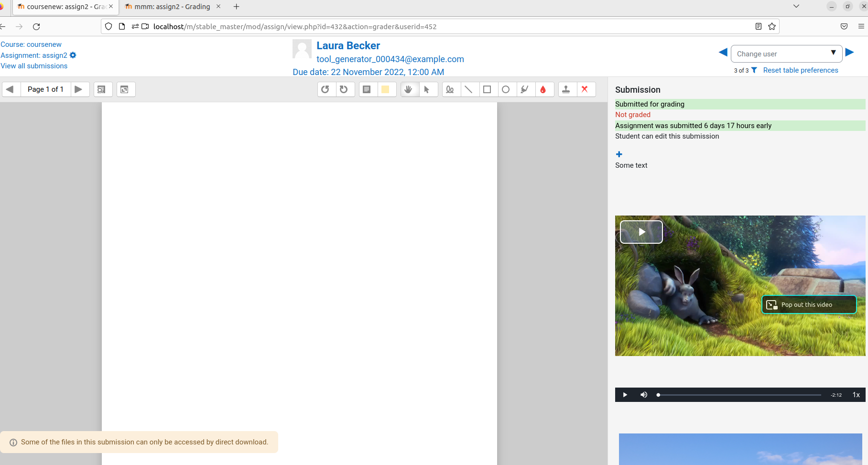Select the drag (hand) tool
Viewport: 868px width, 465px height.
click(x=409, y=89)
